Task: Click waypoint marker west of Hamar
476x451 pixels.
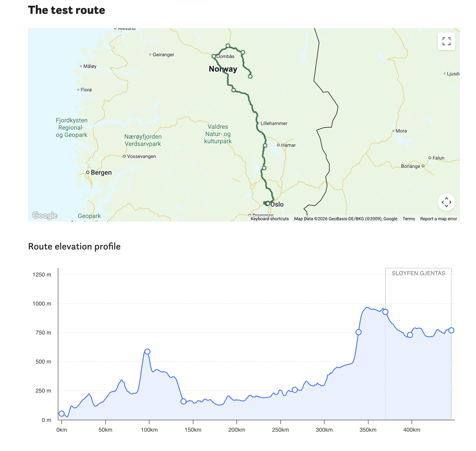Action: click(x=265, y=145)
